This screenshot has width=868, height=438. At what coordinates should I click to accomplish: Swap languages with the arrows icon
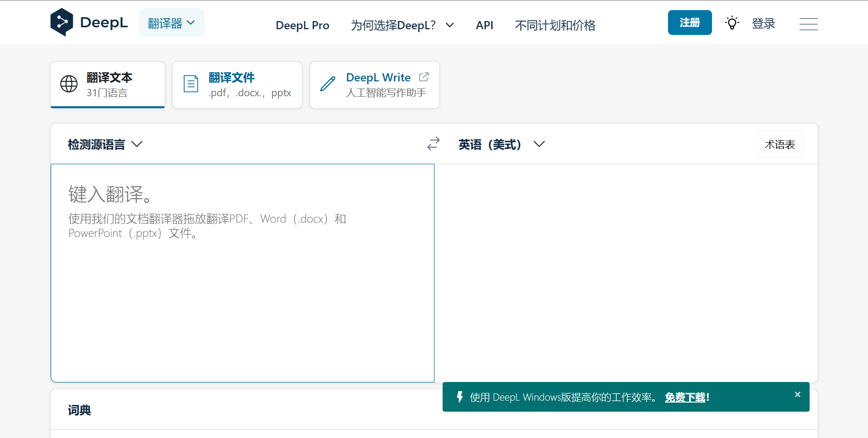tap(434, 144)
